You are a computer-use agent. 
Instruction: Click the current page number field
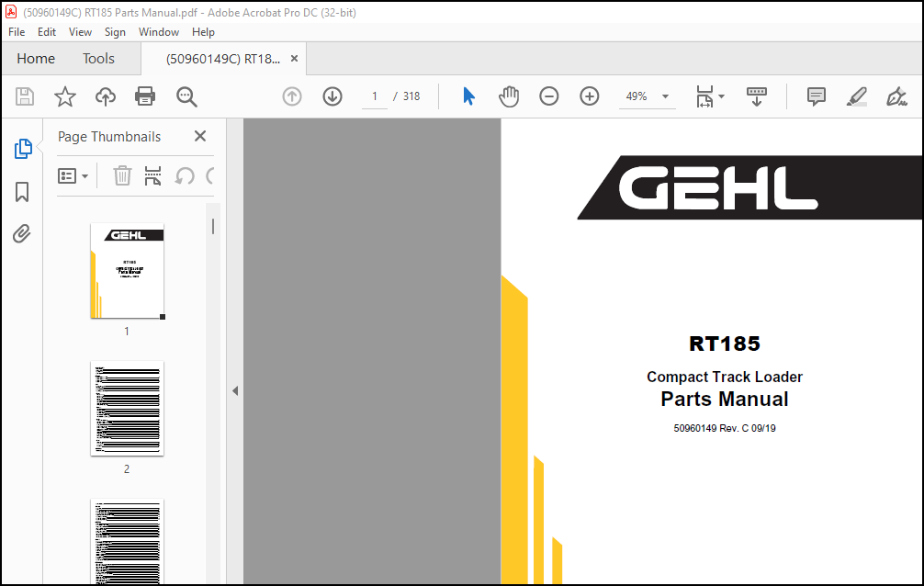tap(374, 96)
